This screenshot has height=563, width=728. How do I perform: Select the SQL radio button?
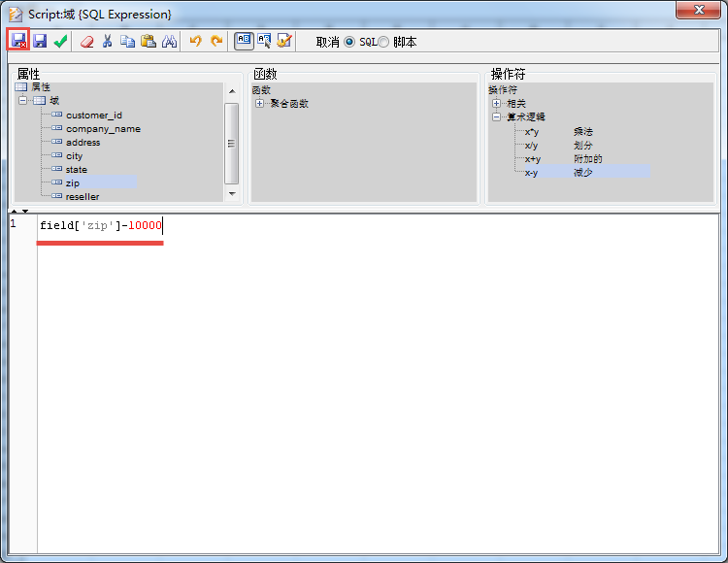(x=349, y=43)
